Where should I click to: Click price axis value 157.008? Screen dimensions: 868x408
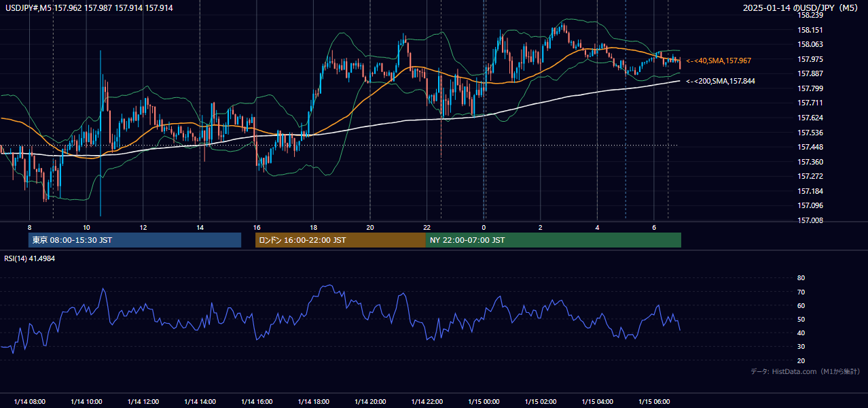click(811, 220)
